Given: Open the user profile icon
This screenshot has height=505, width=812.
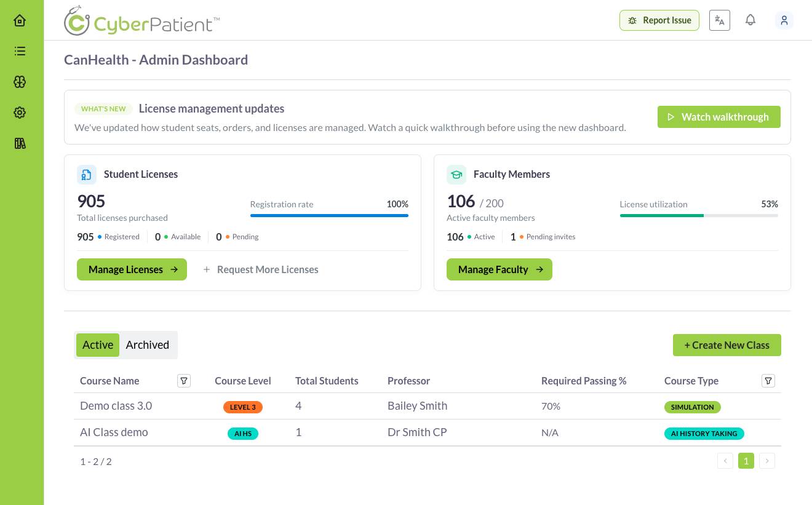Looking at the screenshot, I should pos(784,20).
